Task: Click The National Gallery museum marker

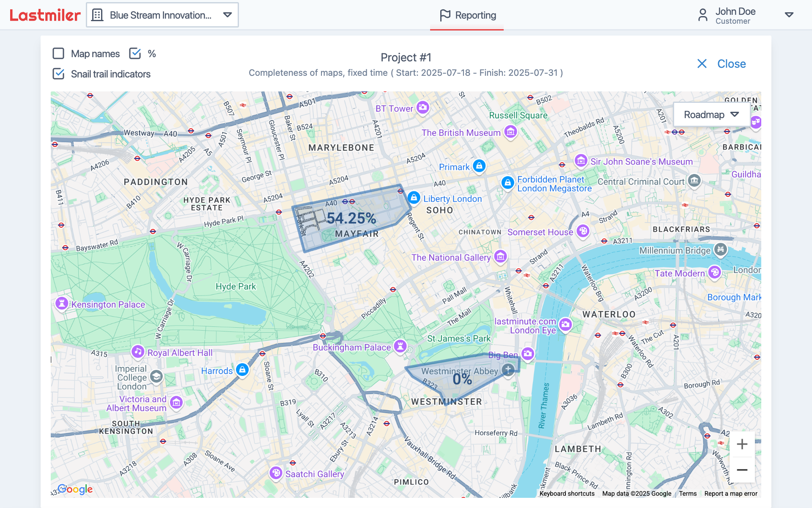Action: (x=500, y=256)
